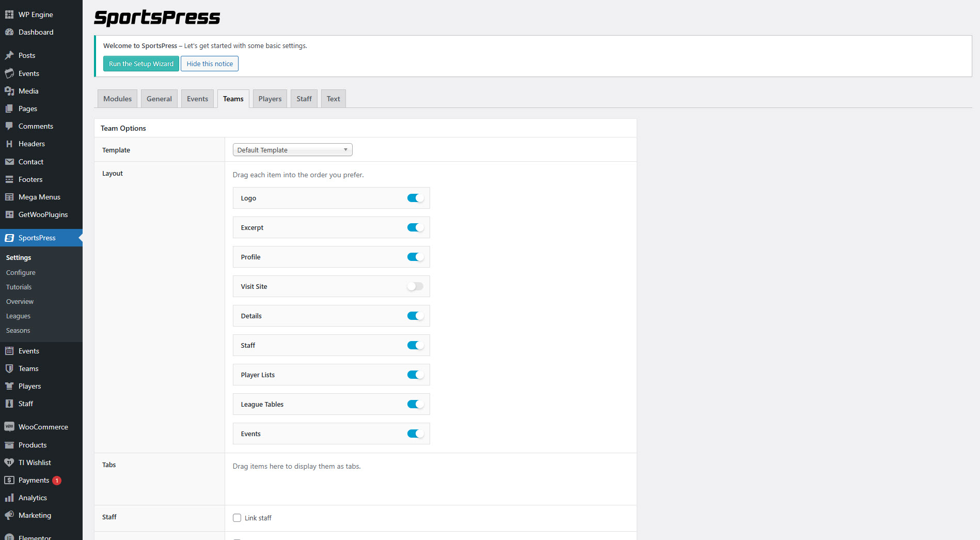Enable the Visit Site toggle
The height and width of the screenshot is (540, 980).
coord(415,286)
